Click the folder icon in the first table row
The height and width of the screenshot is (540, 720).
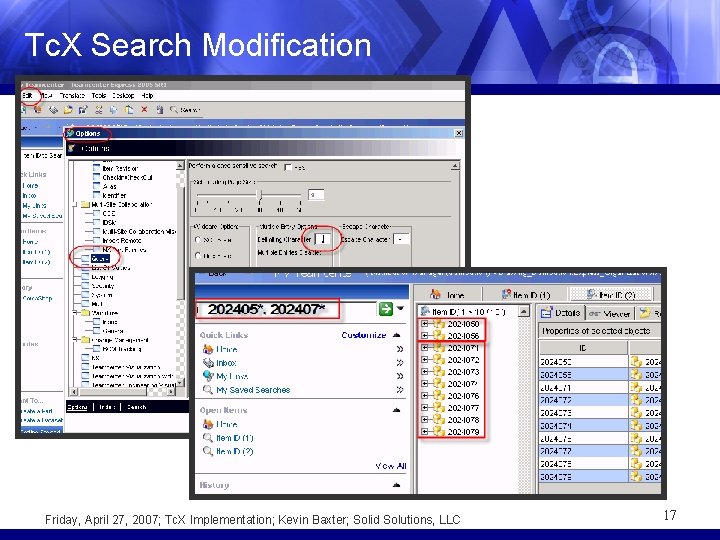click(x=636, y=361)
